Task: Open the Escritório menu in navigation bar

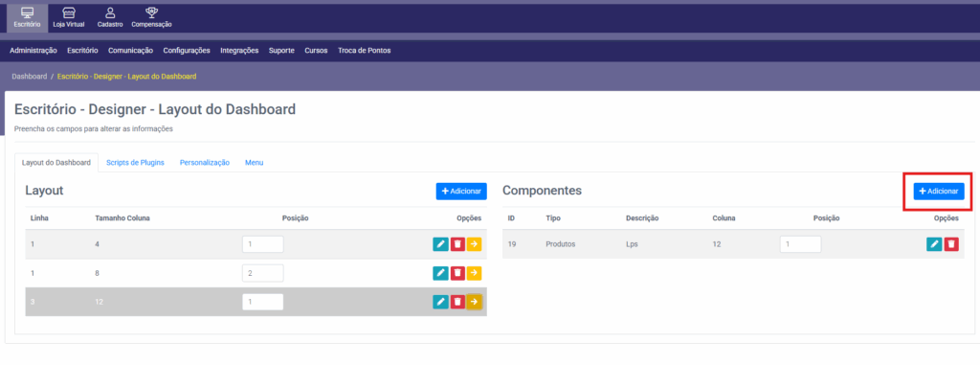Action: (82, 51)
